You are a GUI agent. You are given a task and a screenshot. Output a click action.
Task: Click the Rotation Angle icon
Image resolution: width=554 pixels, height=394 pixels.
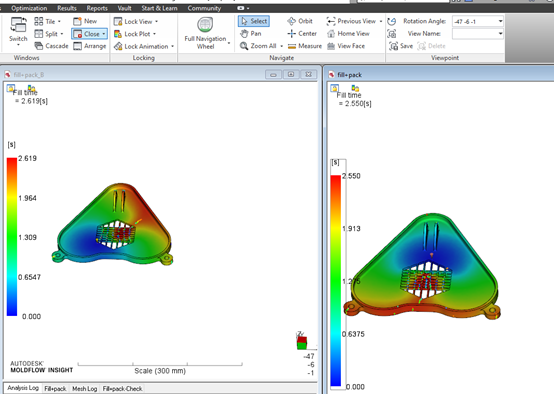click(x=391, y=21)
